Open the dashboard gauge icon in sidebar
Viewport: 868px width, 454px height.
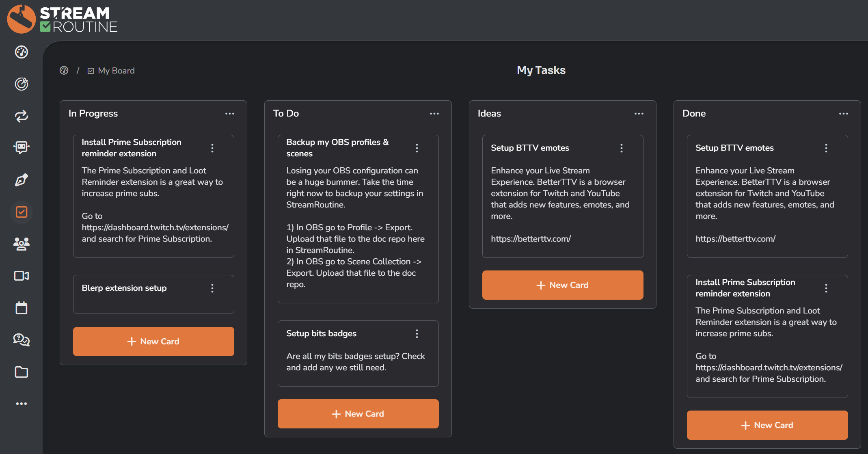point(22,52)
